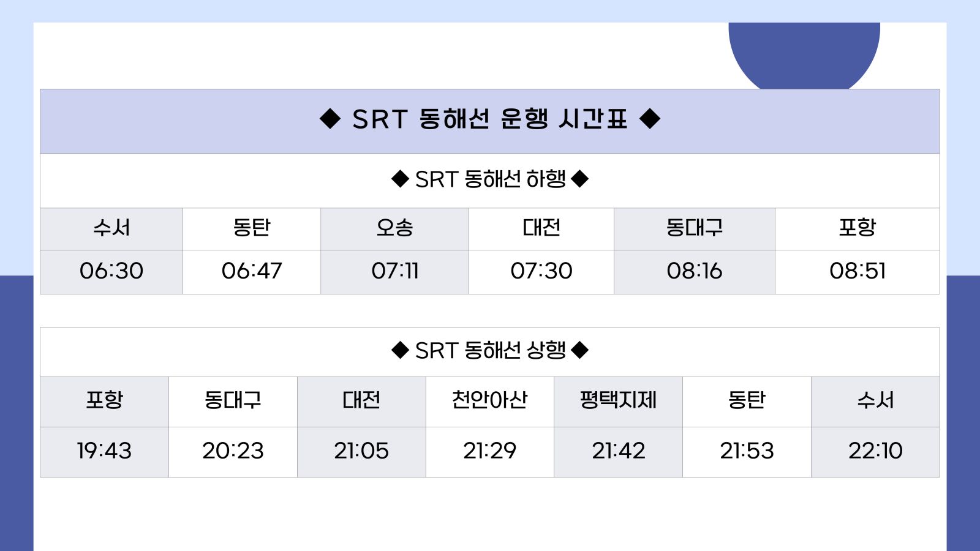Select the 천안아산 station header cell
The height and width of the screenshot is (551, 980).
[489, 400]
